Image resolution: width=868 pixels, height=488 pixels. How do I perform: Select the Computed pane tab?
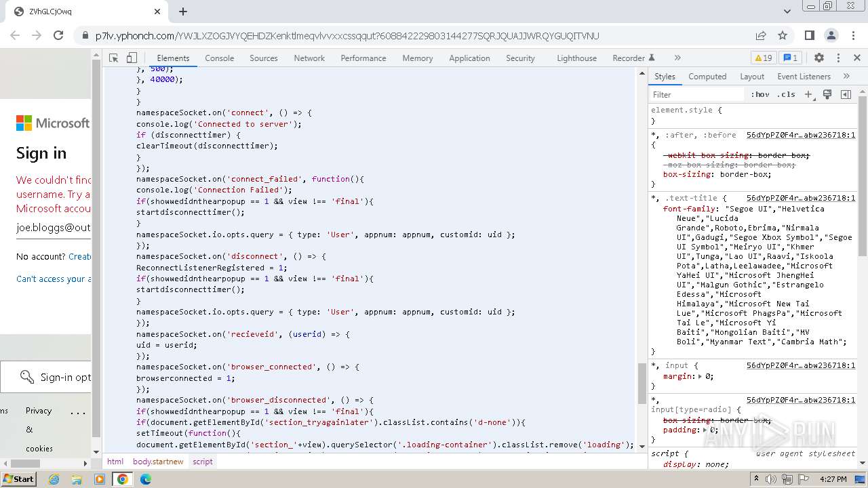pos(707,77)
